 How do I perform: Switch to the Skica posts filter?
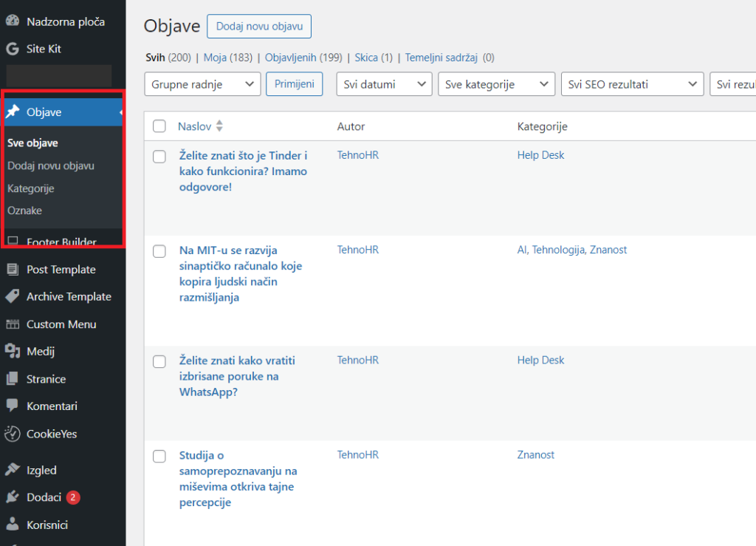coord(366,57)
